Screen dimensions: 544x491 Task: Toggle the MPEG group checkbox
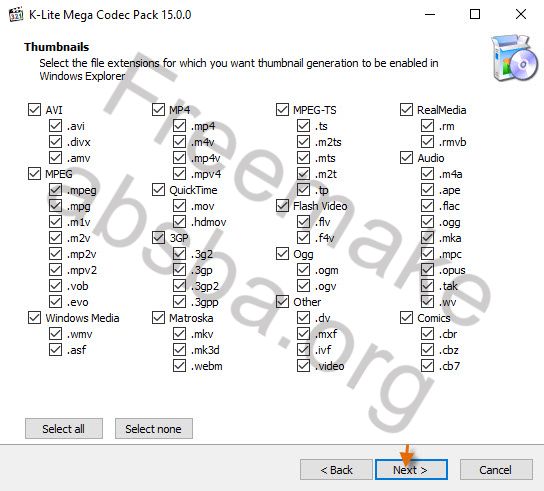click(34, 173)
